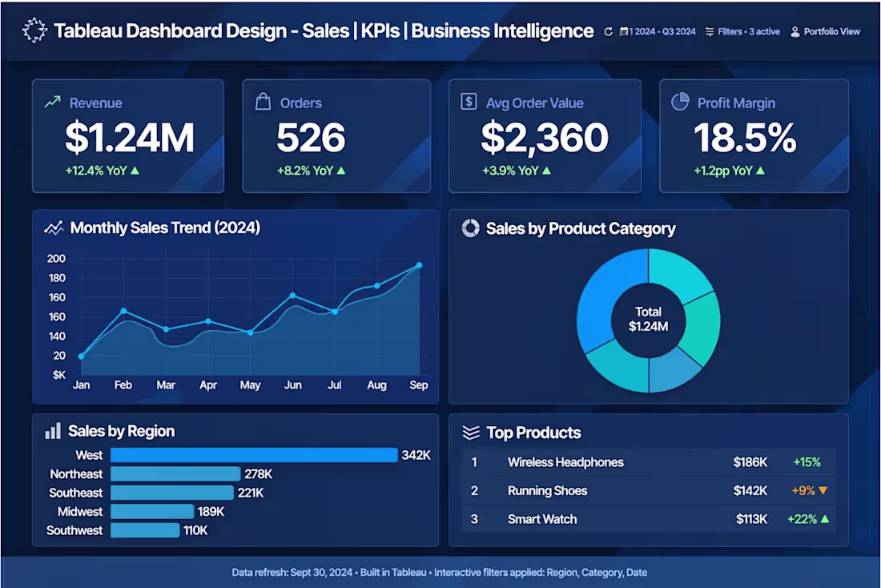Click the green up arrow beside +3.9% YoY
The height and width of the screenshot is (588, 881).
tap(547, 171)
